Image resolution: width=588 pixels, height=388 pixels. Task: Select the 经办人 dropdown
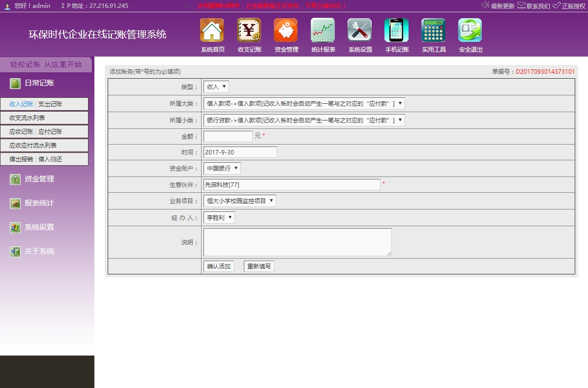point(219,217)
